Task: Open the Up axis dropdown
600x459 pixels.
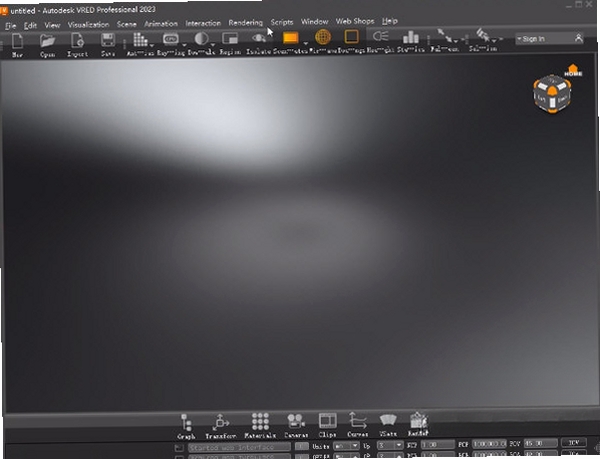Action: [x=390, y=445]
